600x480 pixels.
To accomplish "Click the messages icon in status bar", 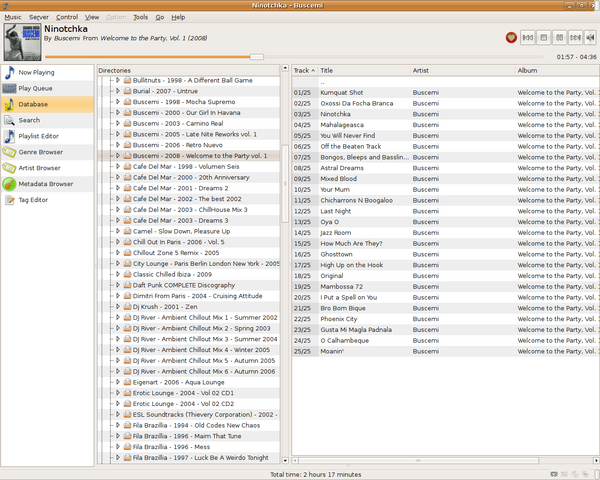I will click(554, 474).
